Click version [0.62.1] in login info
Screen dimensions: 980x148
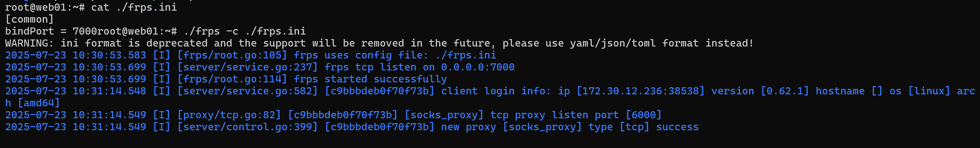[x=760, y=91]
